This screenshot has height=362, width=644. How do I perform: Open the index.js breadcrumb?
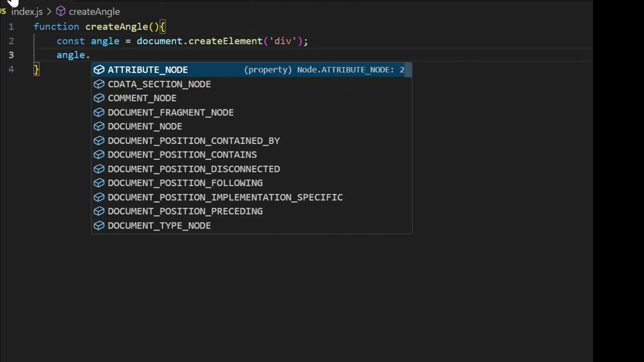click(27, 11)
